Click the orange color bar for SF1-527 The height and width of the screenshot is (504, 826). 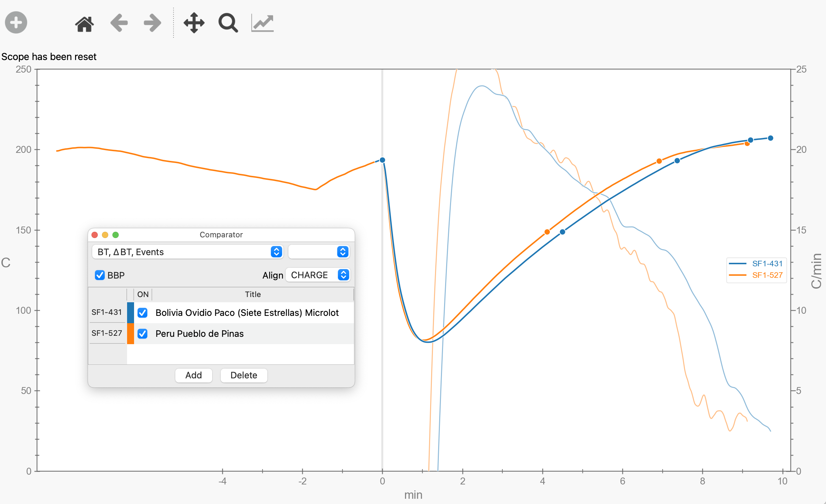pyautogui.click(x=131, y=334)
